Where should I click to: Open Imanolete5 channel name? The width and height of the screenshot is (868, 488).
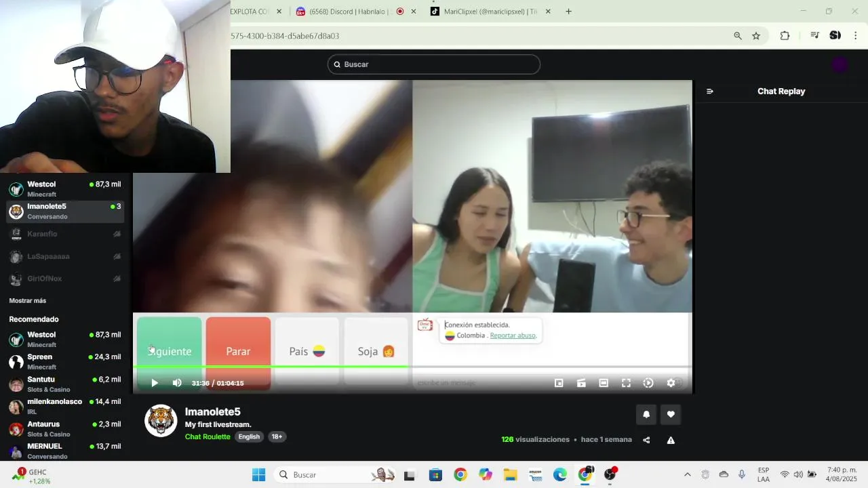[x=213, y=411]
